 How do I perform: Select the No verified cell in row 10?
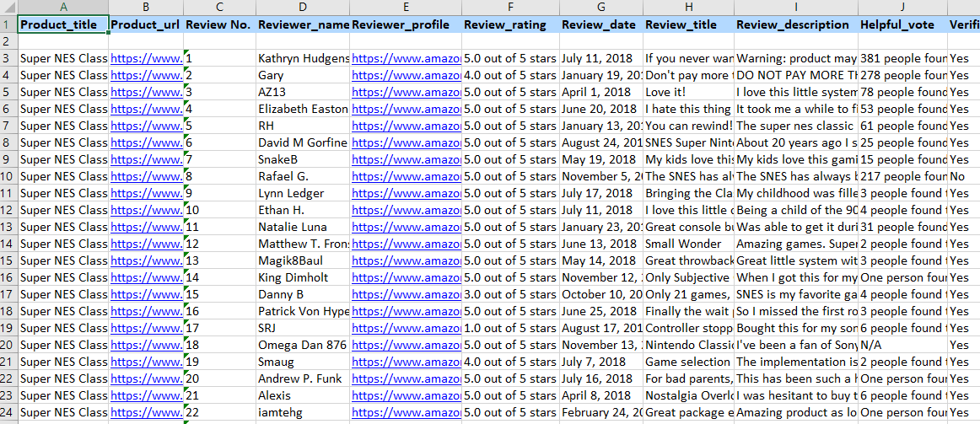(x=964, y=176)
